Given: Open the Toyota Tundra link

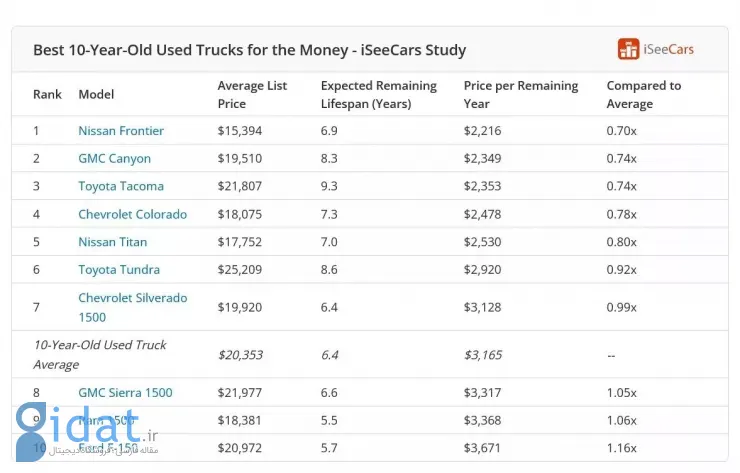Looking at the screenshot, I should click(x=119, y=270).
